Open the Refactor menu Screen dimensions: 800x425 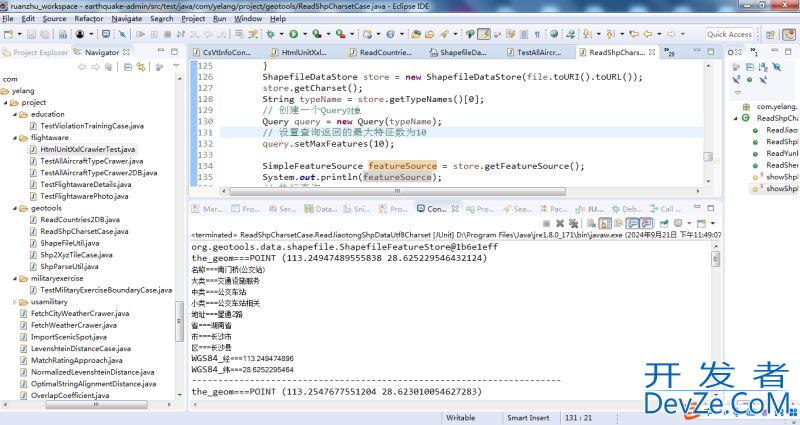[x=89, y=18]
